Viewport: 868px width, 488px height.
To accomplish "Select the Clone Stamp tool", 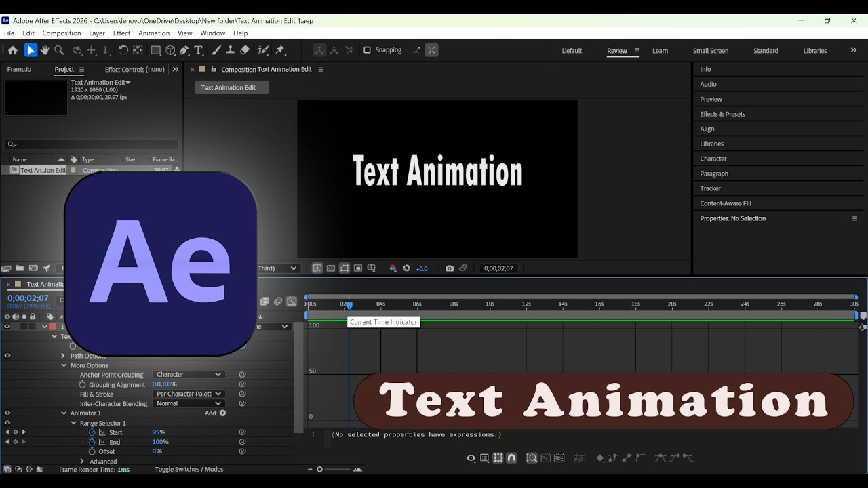I will [231, 50].
